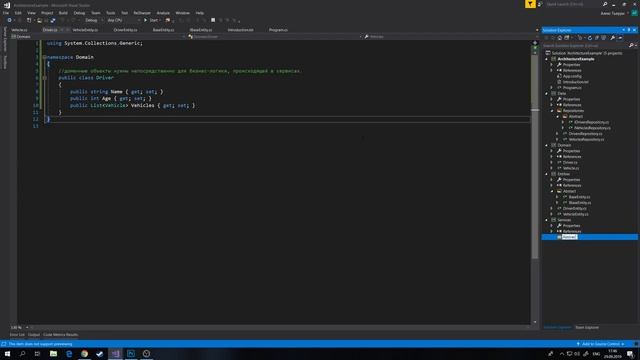Switch to the VehicleEntity.cs tab
Viewport: 640px width, 360px height.
(85, 30)
